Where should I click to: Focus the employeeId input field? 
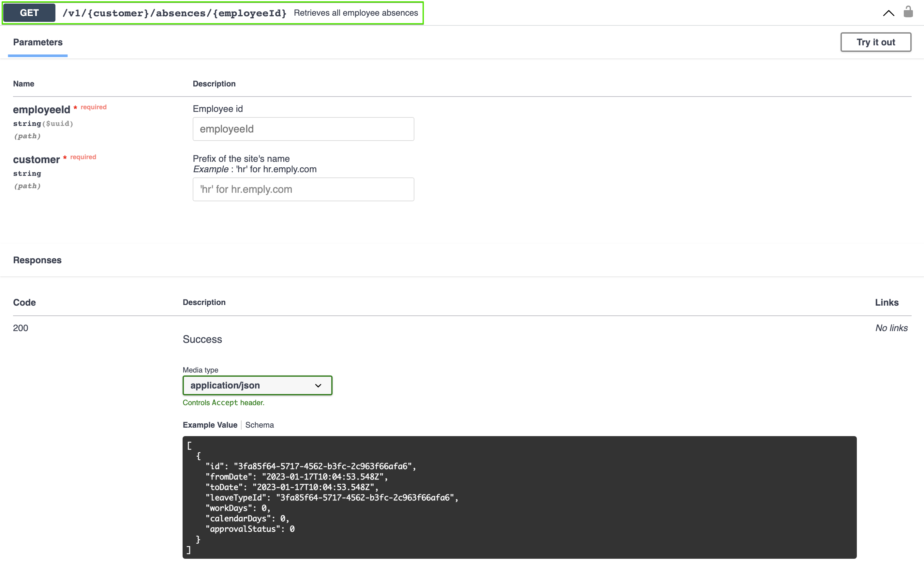303,129
